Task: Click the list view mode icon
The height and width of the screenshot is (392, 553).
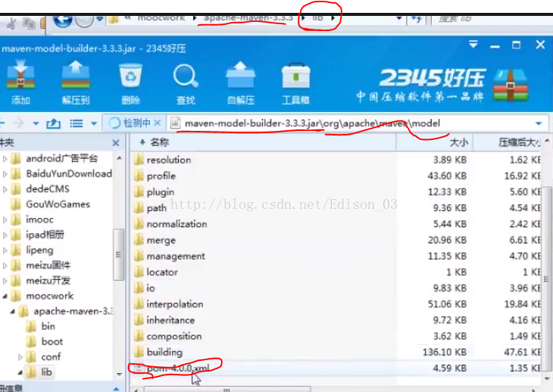Action: (x=77, y=123)
